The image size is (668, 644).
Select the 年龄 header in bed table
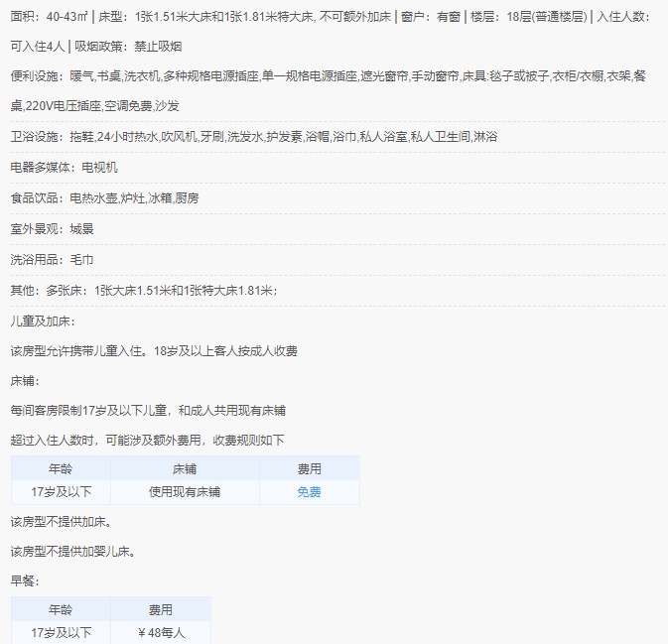click(61, 469)
